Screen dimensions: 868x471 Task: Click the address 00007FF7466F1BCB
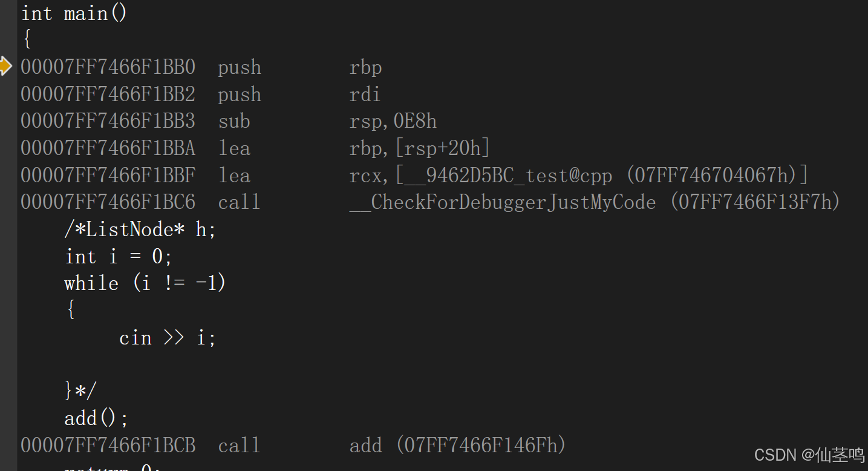pyautogui.click(x=108, y=446)
